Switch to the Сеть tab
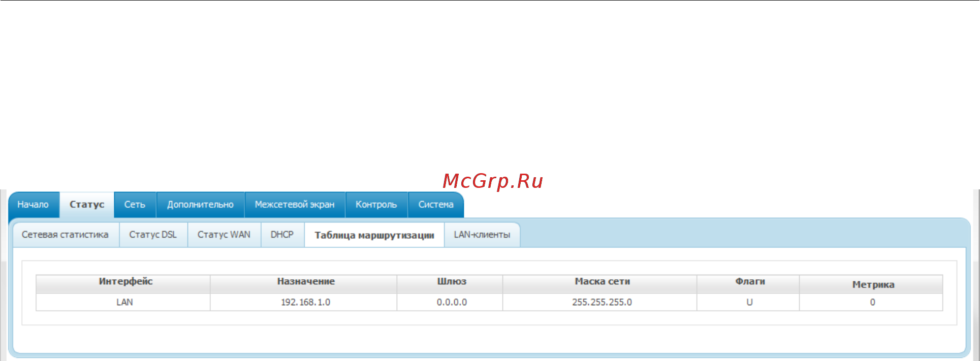This screenshot has width=980, height=361. 135,205
